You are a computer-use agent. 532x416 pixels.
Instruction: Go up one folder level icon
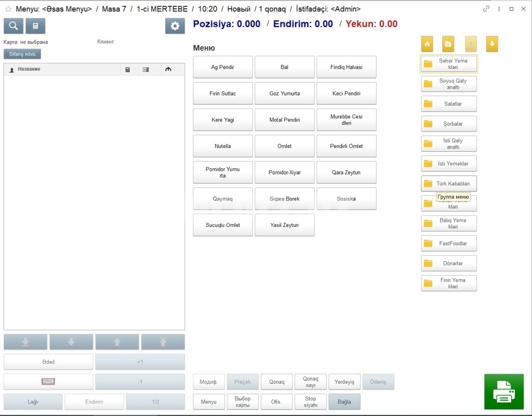(x=448, y=44)
